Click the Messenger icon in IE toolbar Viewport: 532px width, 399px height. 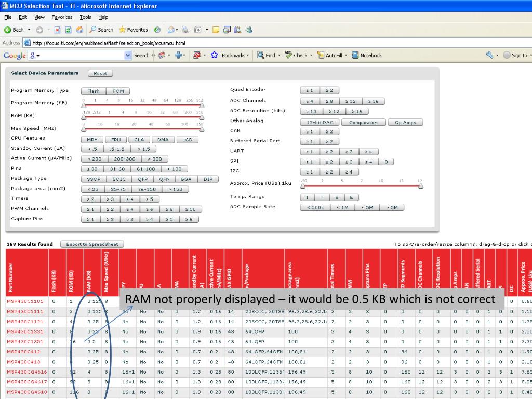pos(249,30)
